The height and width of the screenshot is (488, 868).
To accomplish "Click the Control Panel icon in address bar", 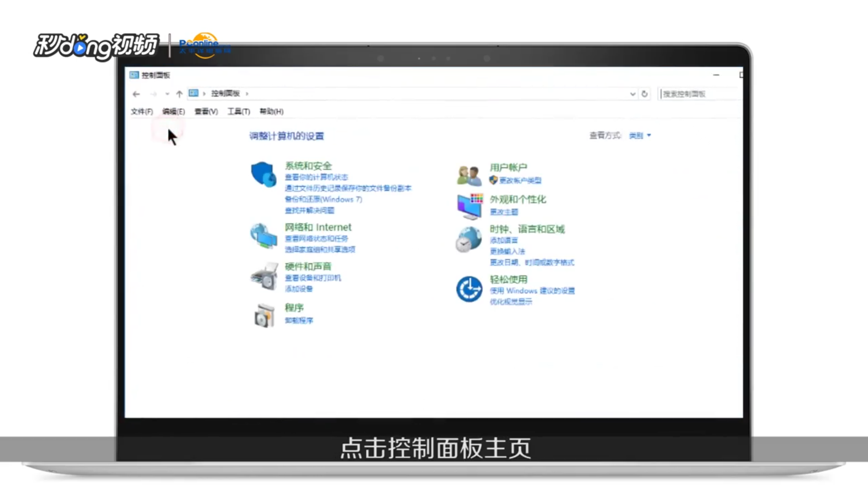I will click(x=193, y=93).
